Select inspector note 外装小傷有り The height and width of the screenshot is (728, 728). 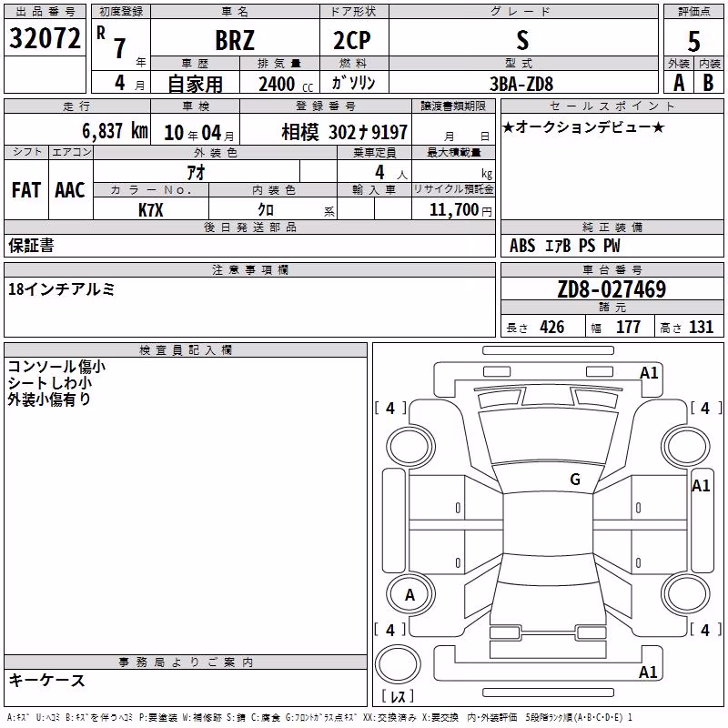(x=49, y=399)
